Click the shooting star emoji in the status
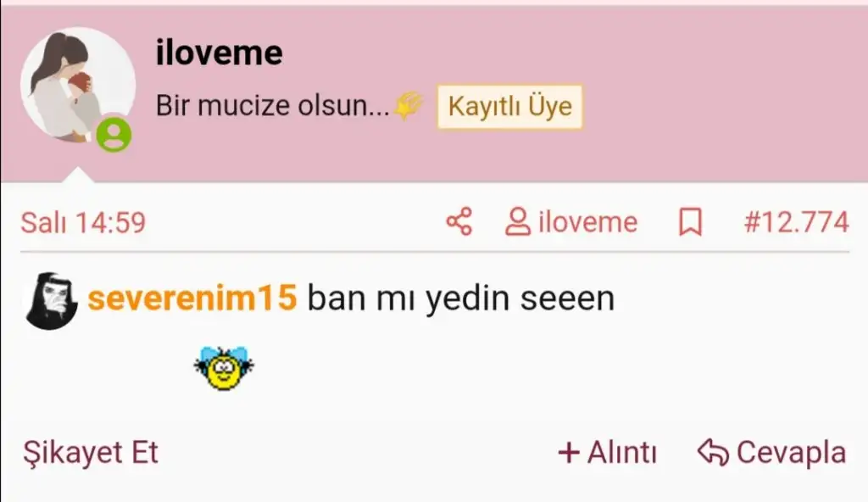 pos(409,105)
